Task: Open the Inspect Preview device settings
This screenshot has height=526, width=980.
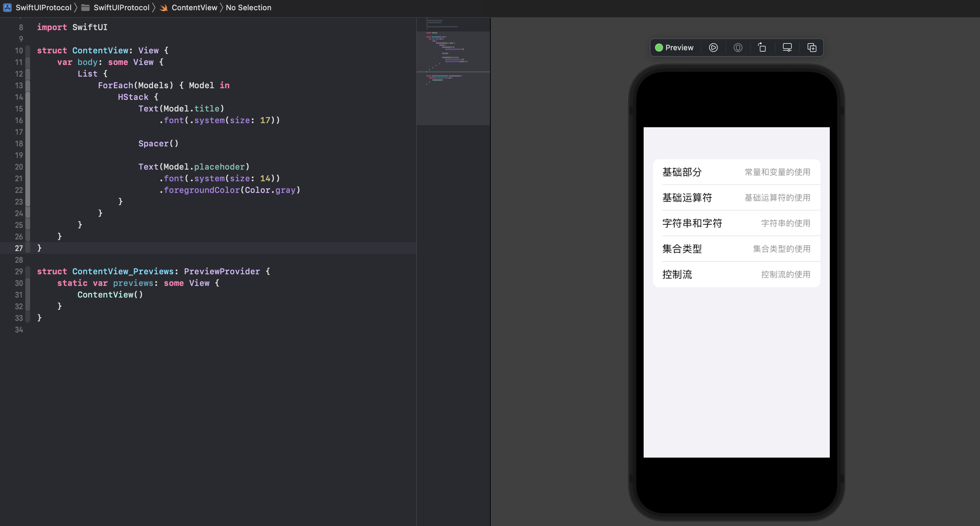Action: tap(787, 48)
